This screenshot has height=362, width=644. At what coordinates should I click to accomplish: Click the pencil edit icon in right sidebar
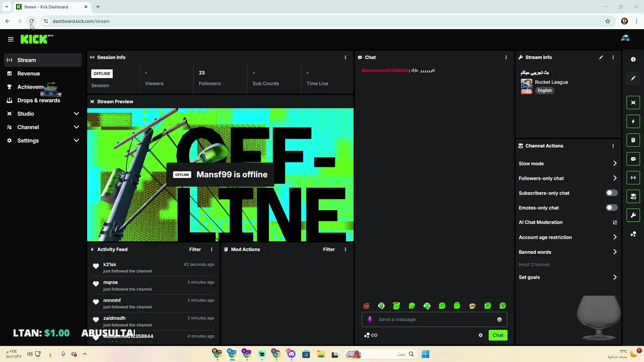pos(633,78)
